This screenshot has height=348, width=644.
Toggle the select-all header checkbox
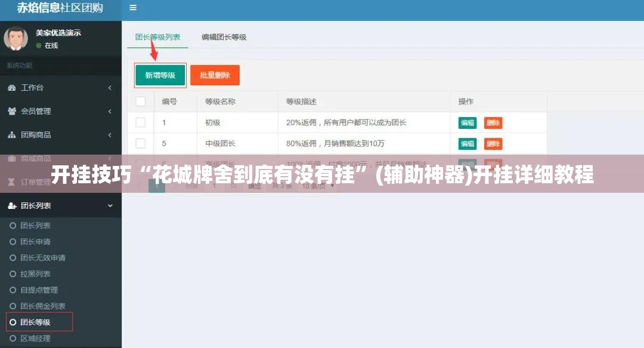click(x=141, y=101)
